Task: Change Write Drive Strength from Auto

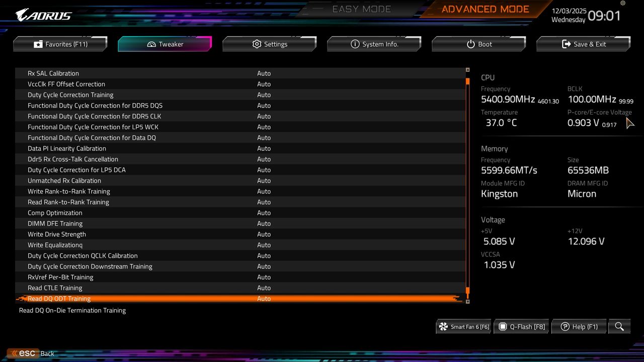Action: (264, 234)
